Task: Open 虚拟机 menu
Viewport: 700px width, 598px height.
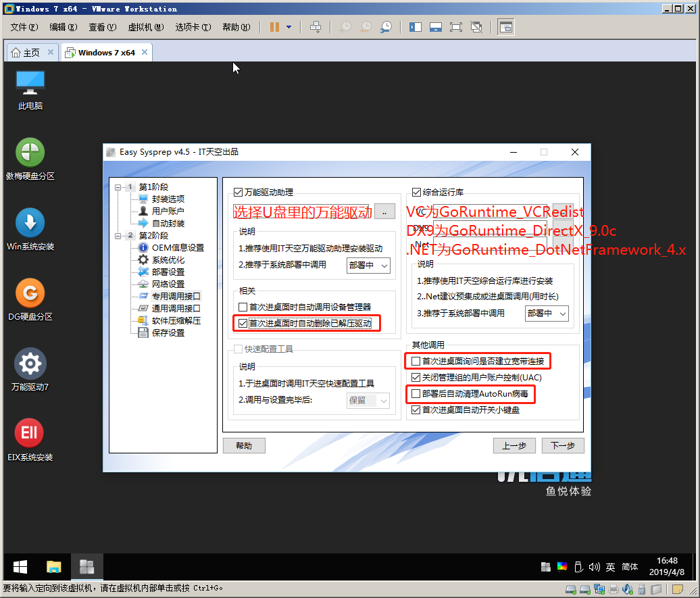Action: [x=146, y=27]
